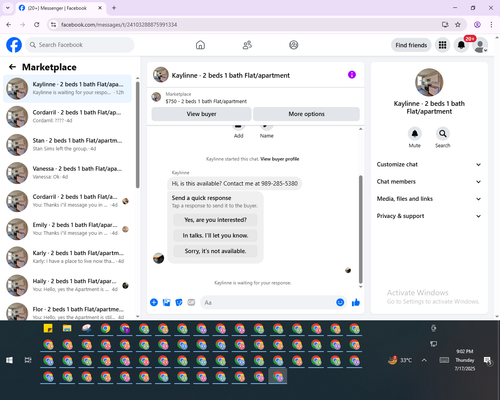Open the Chrome tab search dropdown
The image size is (500, 400).
pos(8,8)
